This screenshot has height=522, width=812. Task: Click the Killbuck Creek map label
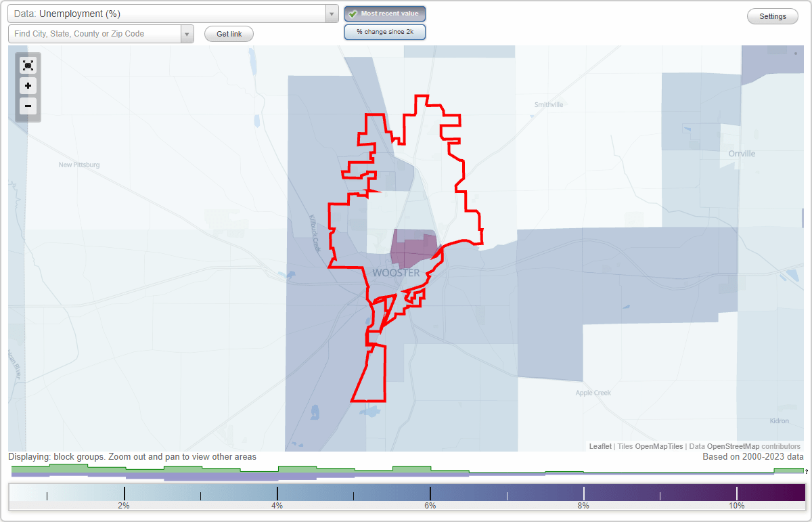coord(315,234)
